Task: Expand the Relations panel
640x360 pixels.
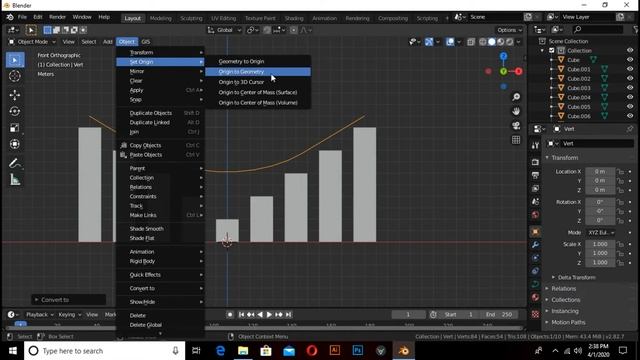Action: pyautogui.click(x=563, y=289)
